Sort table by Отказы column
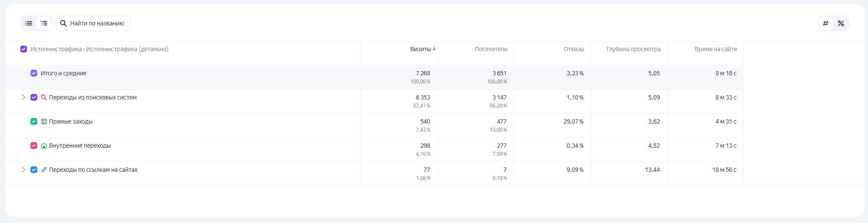 click(574, 49)
